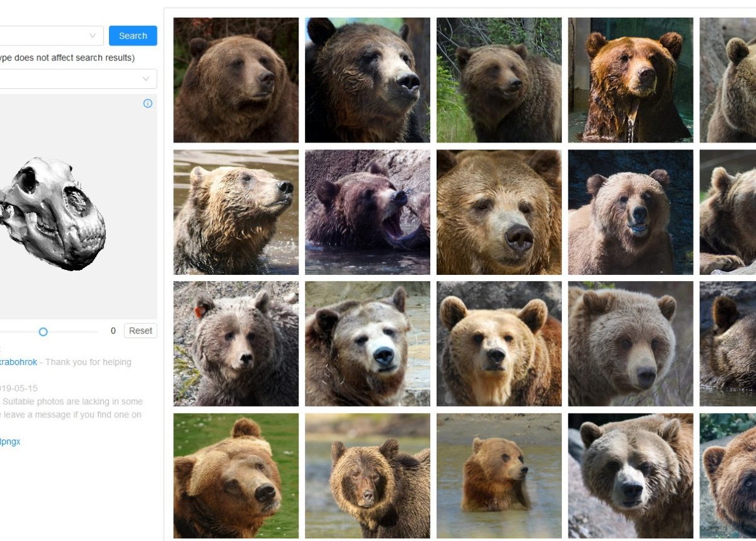Follow the link ending in dpngx
This screenshot has width=756, height=541.
[10, 441]
